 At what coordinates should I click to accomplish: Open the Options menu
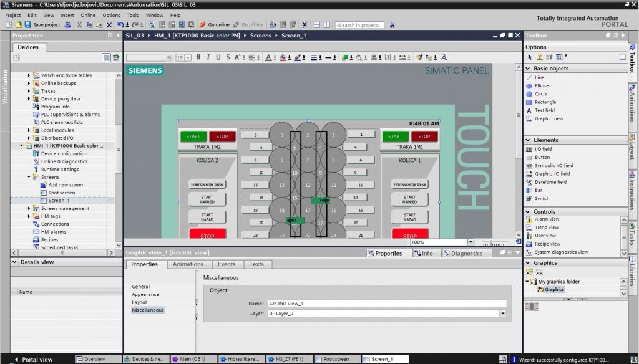coord(111,15)
